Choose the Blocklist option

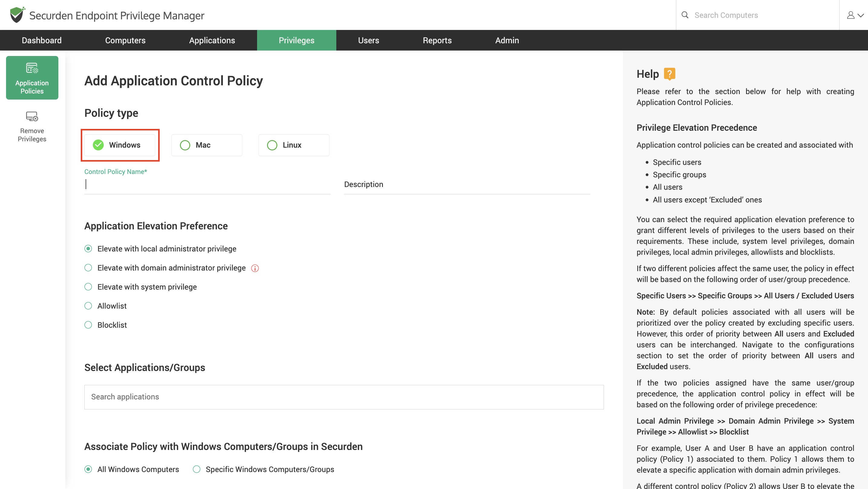click(88, 325)
